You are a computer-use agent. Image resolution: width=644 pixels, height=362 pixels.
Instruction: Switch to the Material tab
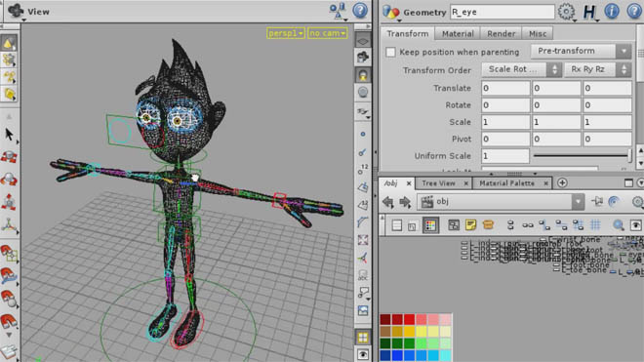point(458,34)
